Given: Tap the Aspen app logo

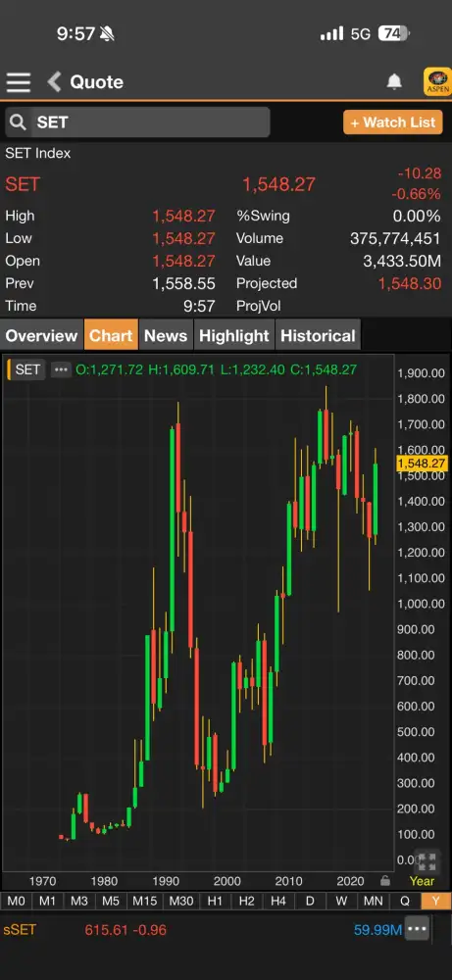Looking at the screenshot, I should pyautogui.click(x=437, y=82).
